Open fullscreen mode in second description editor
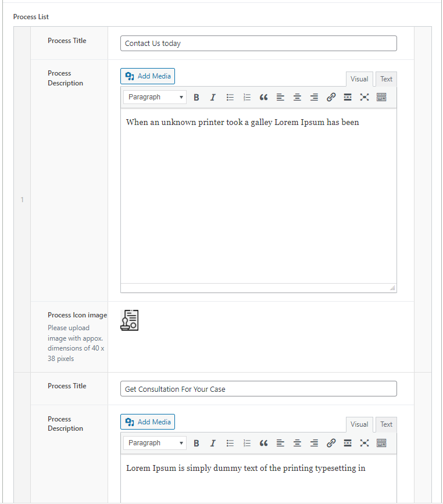443x504 pixels. pos(365,443)
